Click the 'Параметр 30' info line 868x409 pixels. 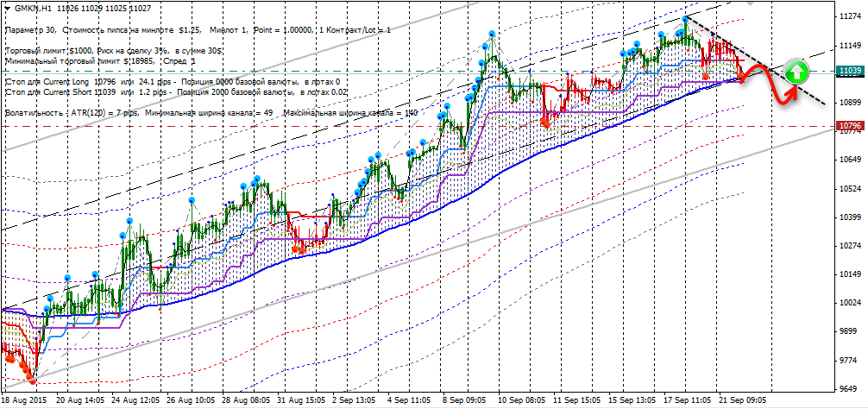[x=197, y=29]
